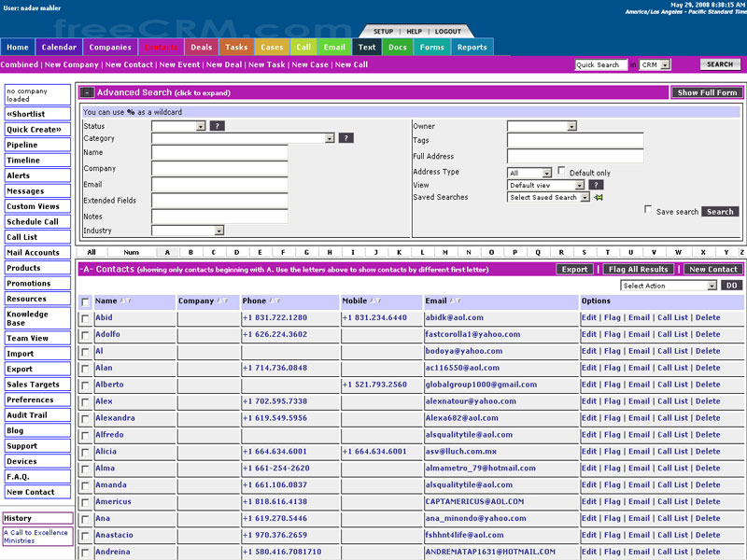Select the checkbox next to Alan
The height and width of the screenshot is (560, 747).
(x=85, y=369)
